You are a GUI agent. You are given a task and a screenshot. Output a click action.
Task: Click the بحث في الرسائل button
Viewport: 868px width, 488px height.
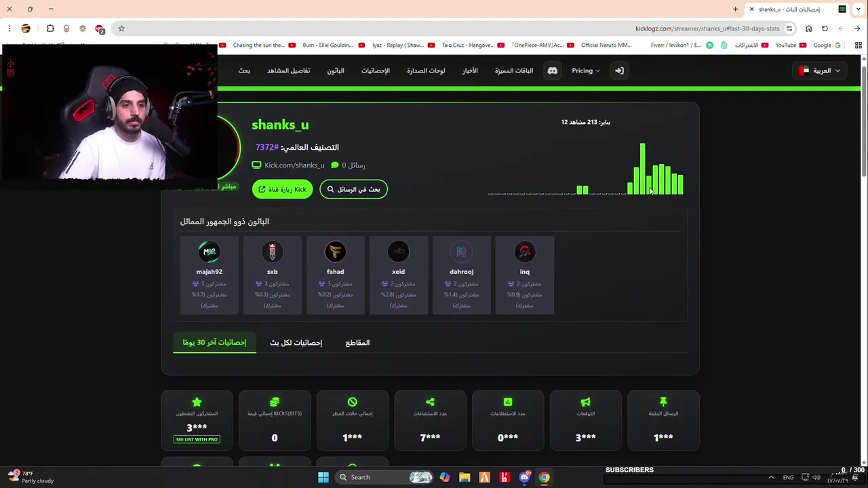pos(353,189)
